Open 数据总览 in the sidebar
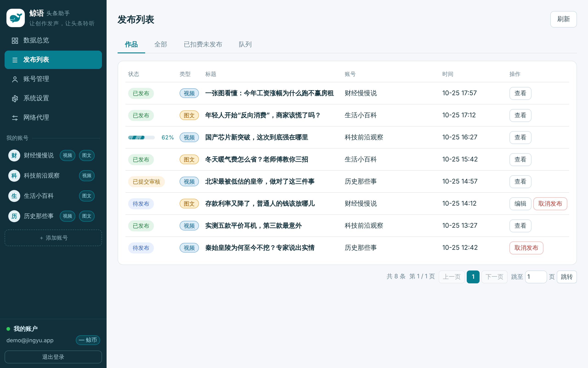This screenshot has width=588, height=368. tap(53, 40)
